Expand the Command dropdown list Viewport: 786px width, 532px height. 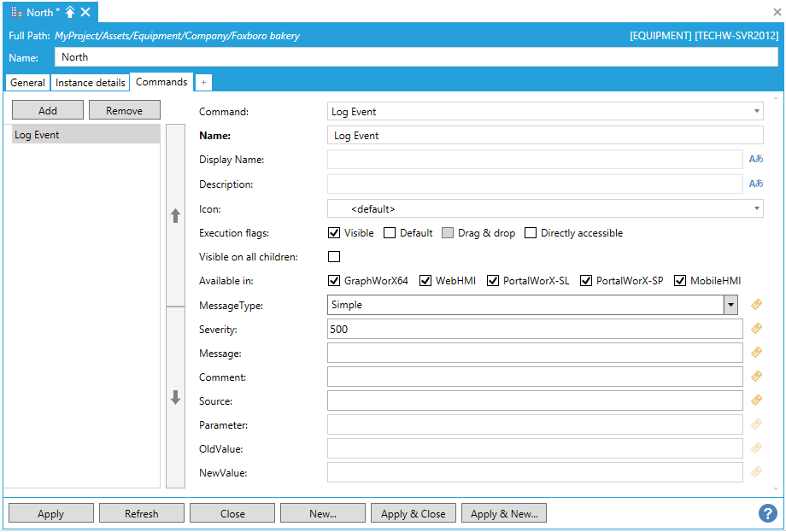[x=757, y=112]
